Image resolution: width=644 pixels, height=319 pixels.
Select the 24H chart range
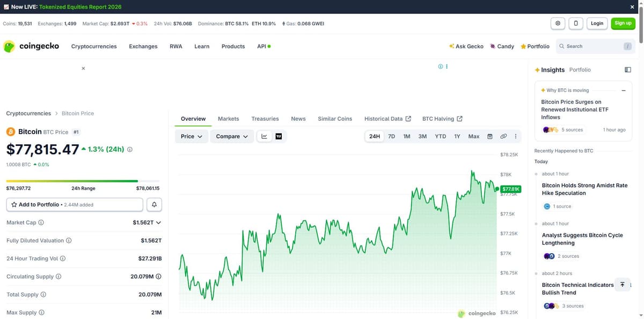(x=375, y=136)
